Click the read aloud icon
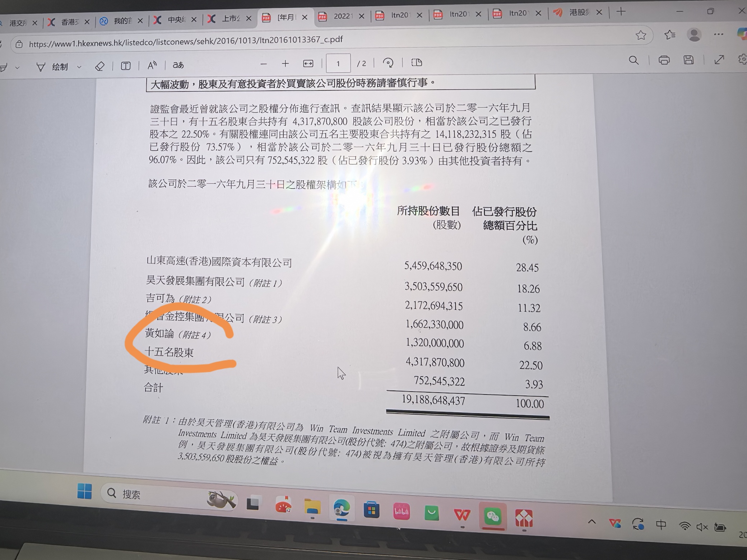This screenshot has width=747, height=560. click(152, 65)
